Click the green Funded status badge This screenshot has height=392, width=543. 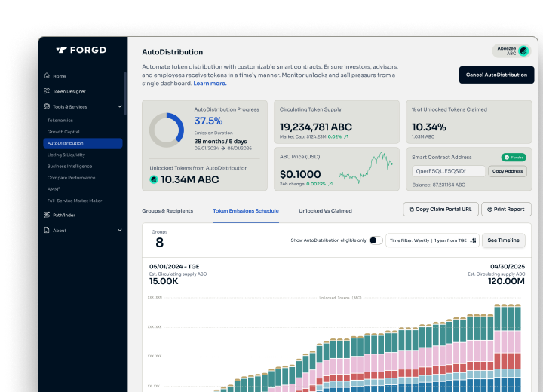[x=513, y=158]
